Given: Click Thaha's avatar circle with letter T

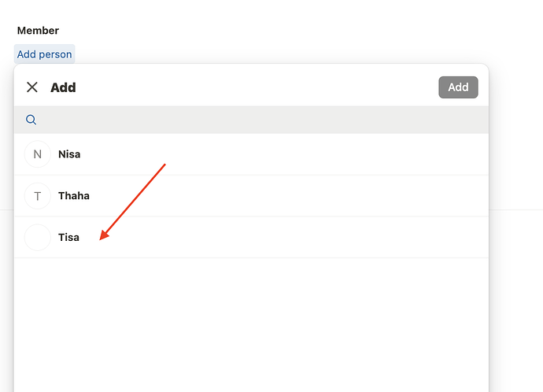Looking at the screenshot, I should 38,196.
